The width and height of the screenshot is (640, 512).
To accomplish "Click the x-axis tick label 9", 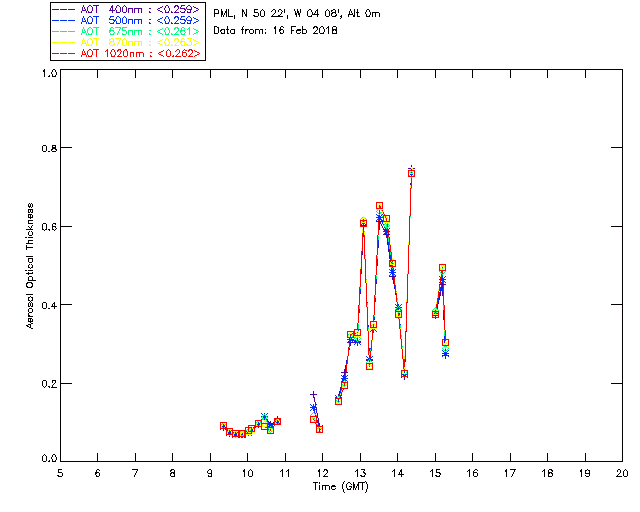I will [210, 473].
